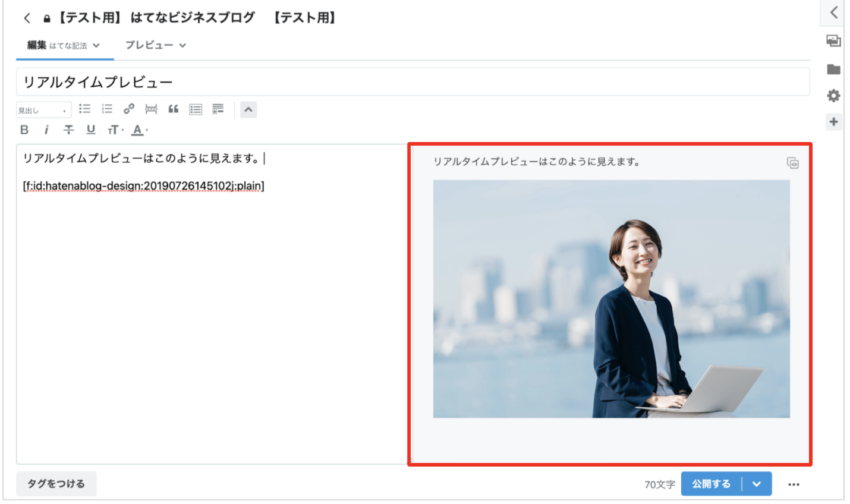Insert a table of contents

[x=196, y=109]
